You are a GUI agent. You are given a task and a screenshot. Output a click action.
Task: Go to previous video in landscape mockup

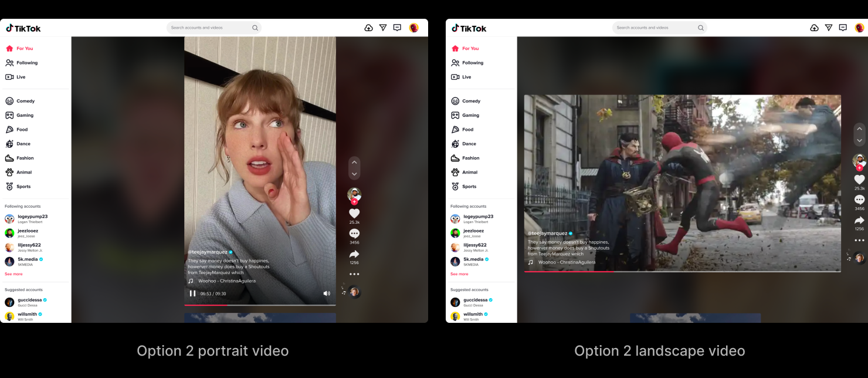[x=859, y=128]
